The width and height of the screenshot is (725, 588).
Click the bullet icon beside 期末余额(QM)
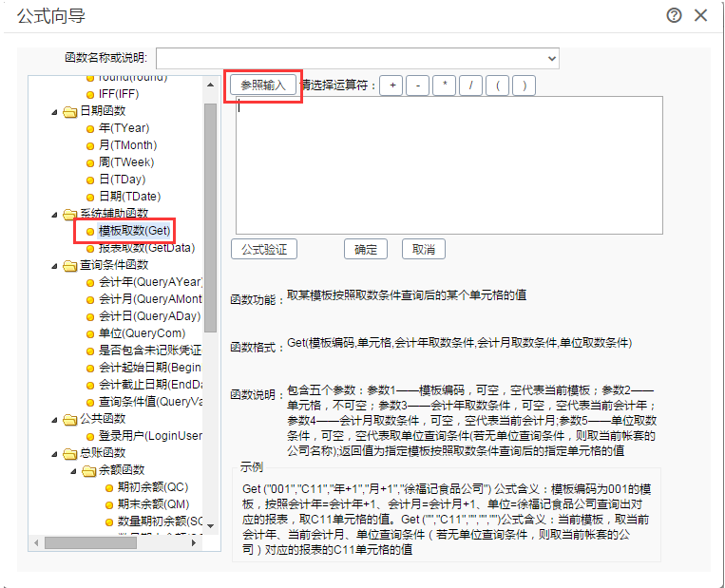tap(109, 505)
